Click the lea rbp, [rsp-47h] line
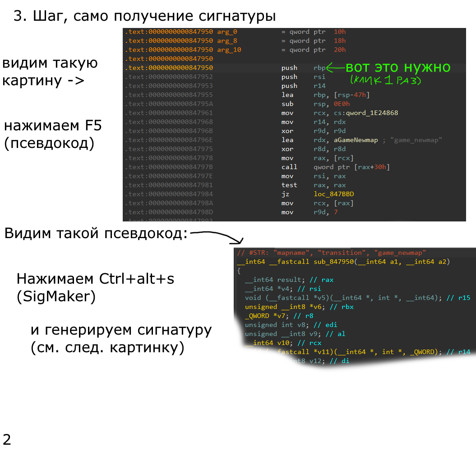This screenshot has width=476, height=451. pos(325,95)
